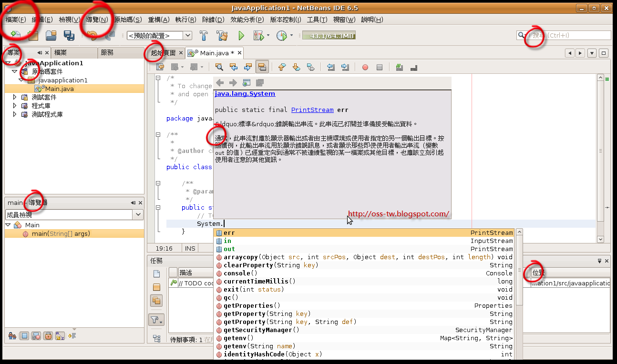Open the java.lang.System Javadoc link
This screenshot has width=617, height=364.
click(x=245, y=93)
